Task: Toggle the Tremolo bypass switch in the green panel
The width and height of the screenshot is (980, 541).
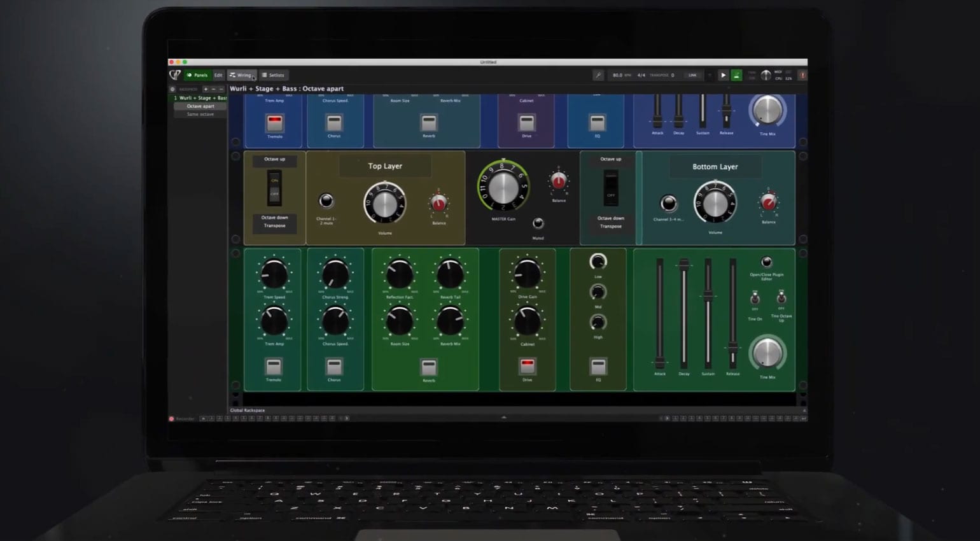Action: [x=274, y=365]
